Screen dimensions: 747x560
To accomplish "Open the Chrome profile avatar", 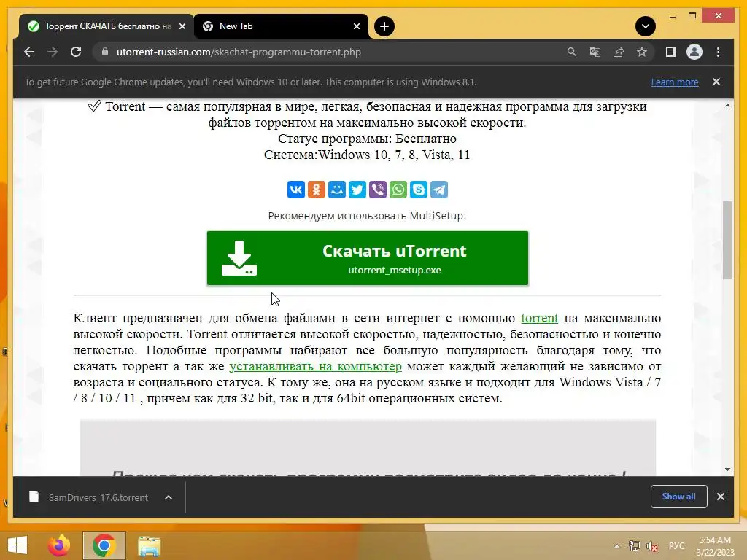I will pyautogui.click(x=694, y=52).
